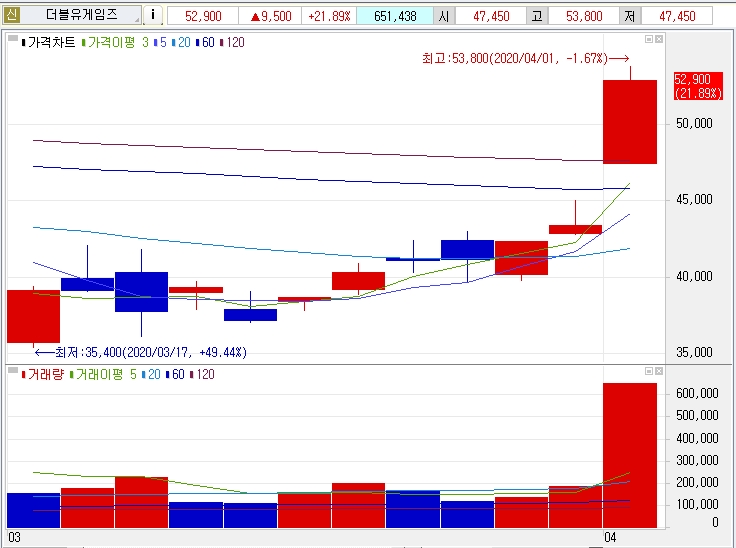Click the change rate +21.89%

329,16
